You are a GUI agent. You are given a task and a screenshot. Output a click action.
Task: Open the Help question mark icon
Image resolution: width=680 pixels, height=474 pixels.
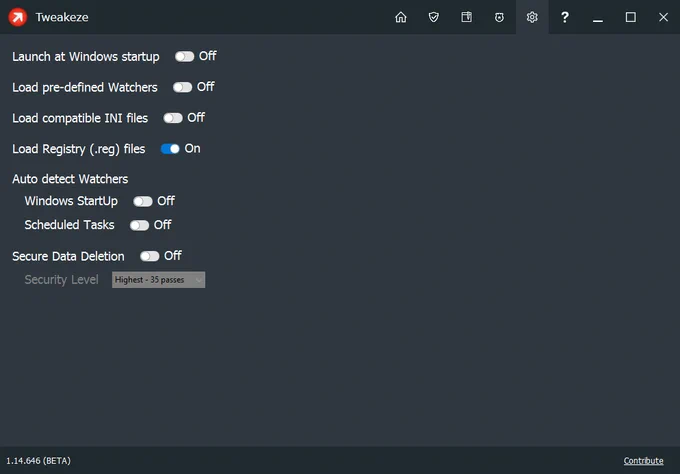[565, 17]
